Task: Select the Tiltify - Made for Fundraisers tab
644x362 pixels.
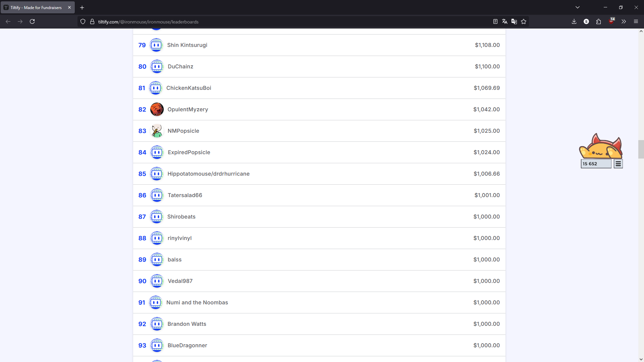Action: coord(38,7)
